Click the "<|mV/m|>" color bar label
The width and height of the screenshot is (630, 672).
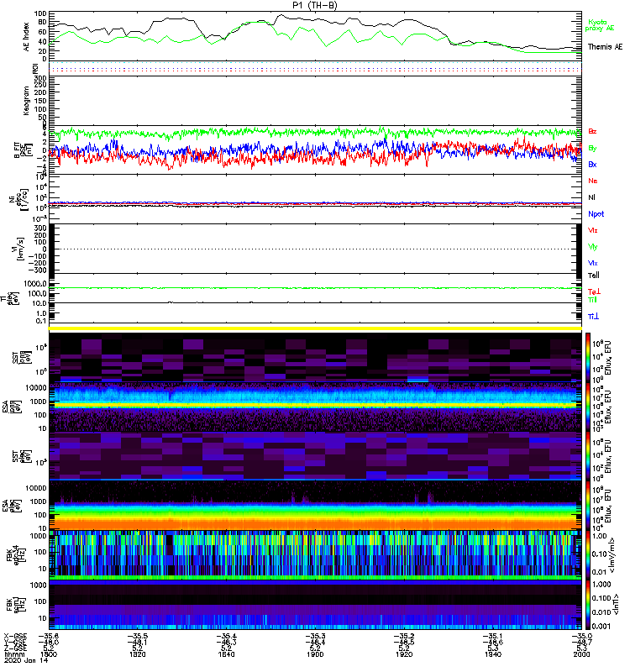pyautogui.click(x=614, y=555)
